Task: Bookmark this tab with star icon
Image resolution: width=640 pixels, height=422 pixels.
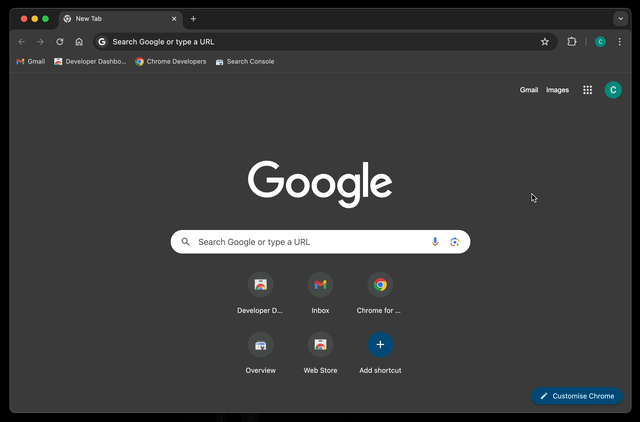Action: click(545, 42)
